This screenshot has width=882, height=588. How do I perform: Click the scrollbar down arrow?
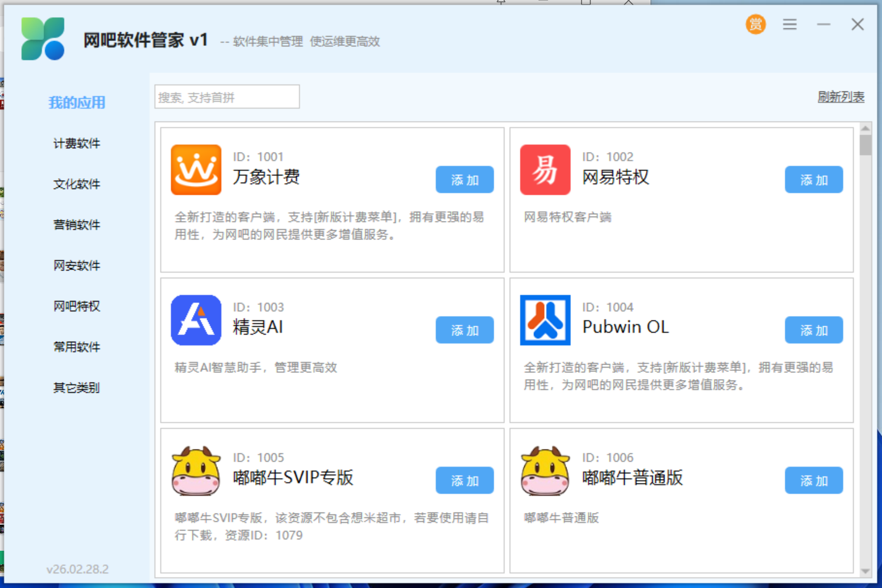(x=865, y=571)
